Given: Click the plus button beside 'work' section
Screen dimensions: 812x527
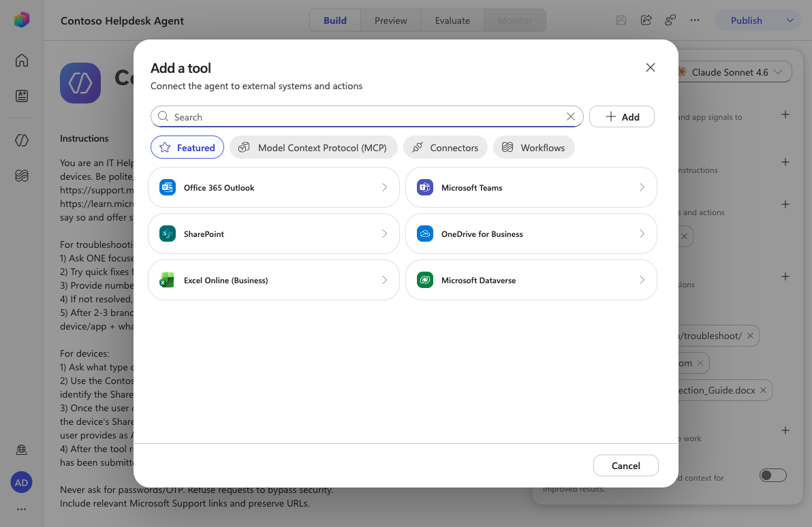Looking at the screenshot, I should coord(785,430).
